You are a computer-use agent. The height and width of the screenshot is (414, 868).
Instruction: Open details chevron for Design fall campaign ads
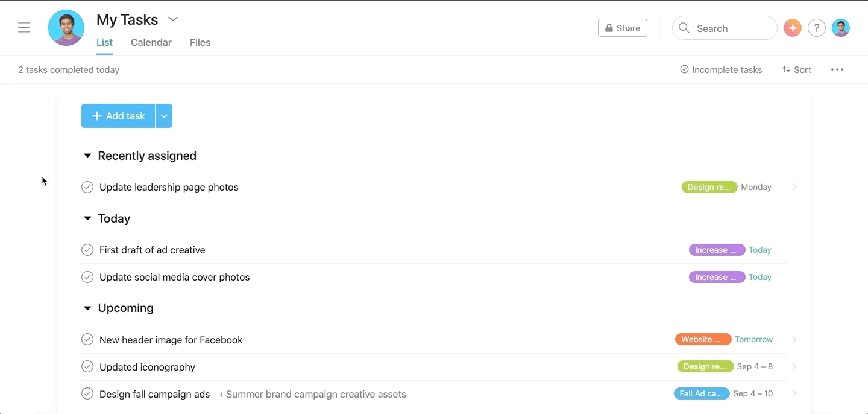point(794,393)
